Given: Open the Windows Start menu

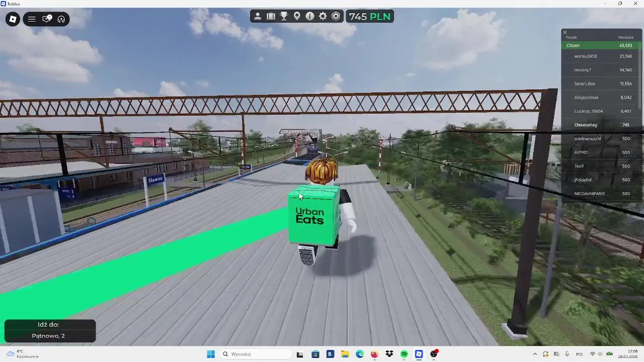Looking at the screenshot, I should [211, 354].
